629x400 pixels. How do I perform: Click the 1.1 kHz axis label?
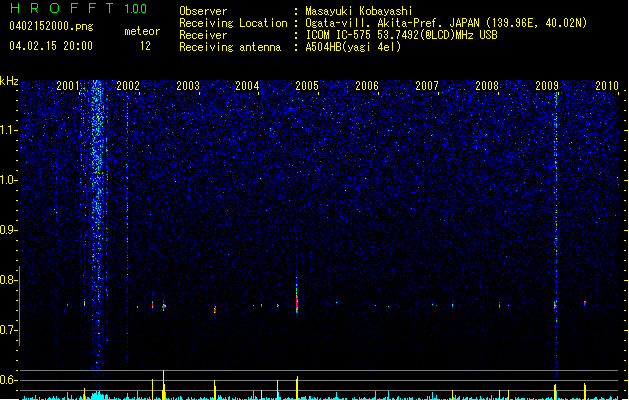pos(9,130)
